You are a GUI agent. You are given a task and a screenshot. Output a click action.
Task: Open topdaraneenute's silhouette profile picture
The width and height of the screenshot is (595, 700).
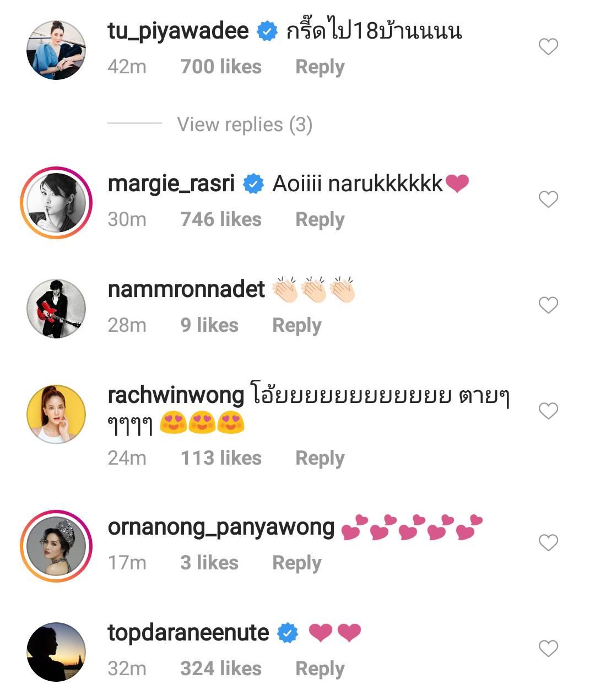(56, 651)
